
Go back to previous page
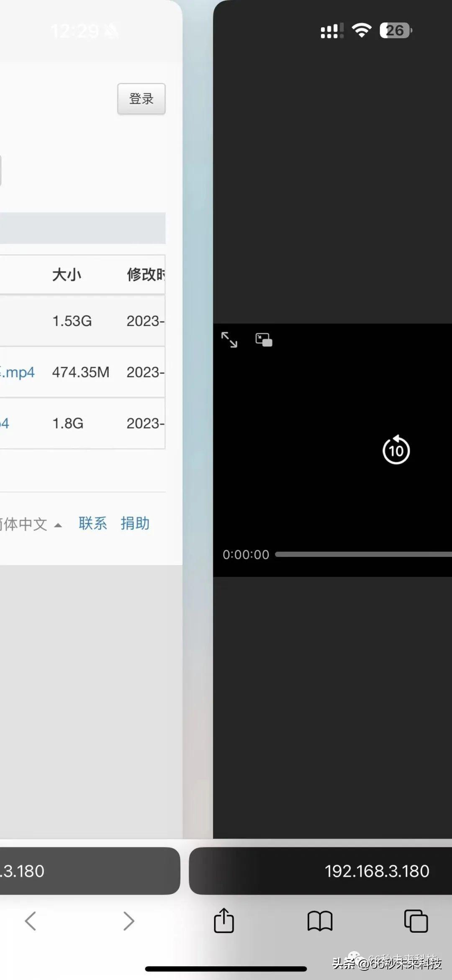point(31,921)
